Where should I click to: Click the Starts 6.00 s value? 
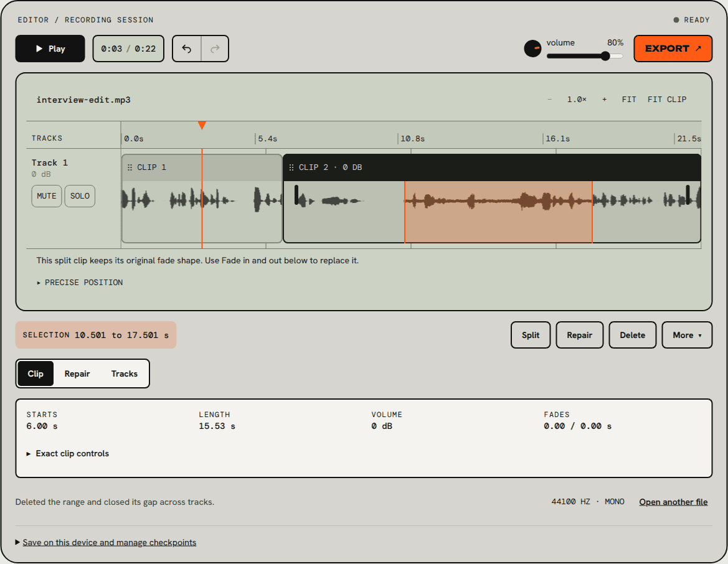click(42, 426)
